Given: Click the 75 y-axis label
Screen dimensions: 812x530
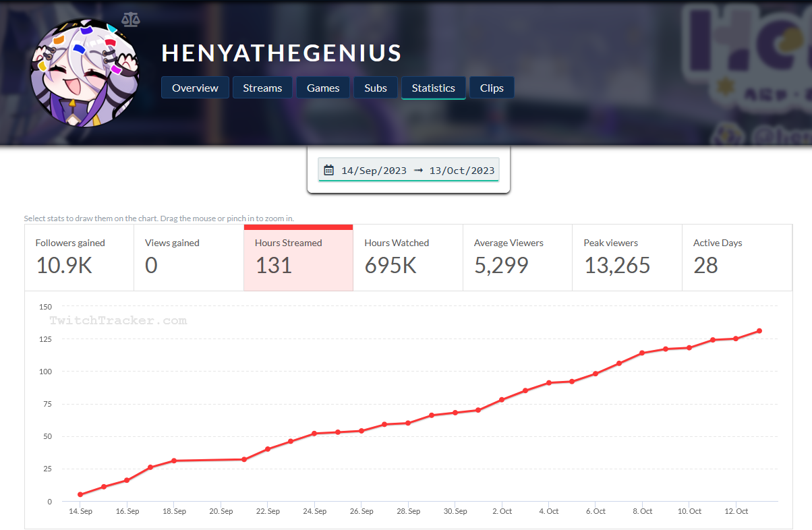Looking at the screenshot, I should [x=47, y=404].
